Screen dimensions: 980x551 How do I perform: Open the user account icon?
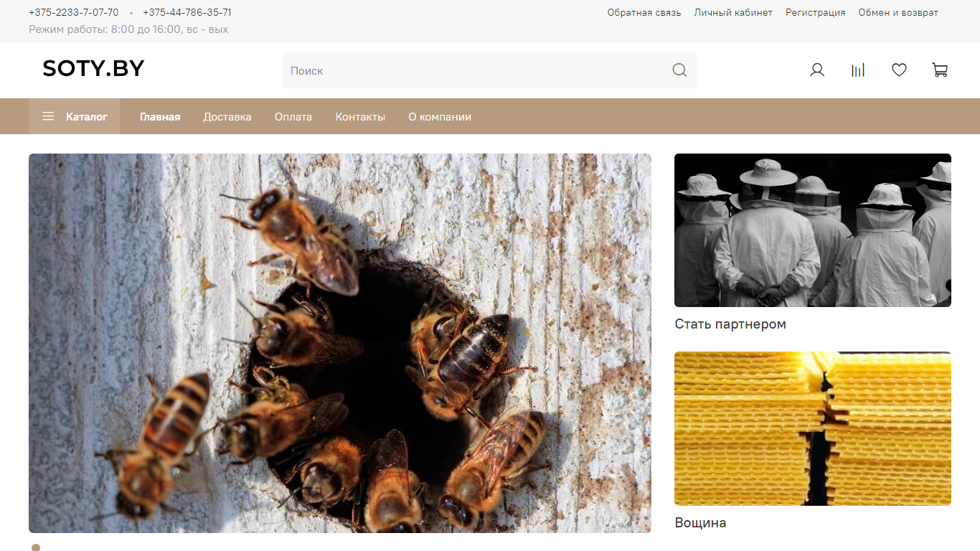817,70
